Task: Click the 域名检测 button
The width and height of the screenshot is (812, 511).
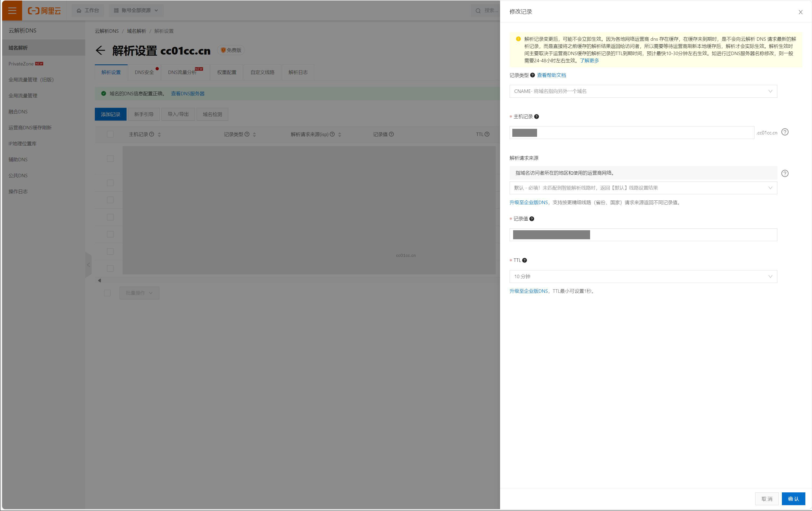Action: (212, 114)
